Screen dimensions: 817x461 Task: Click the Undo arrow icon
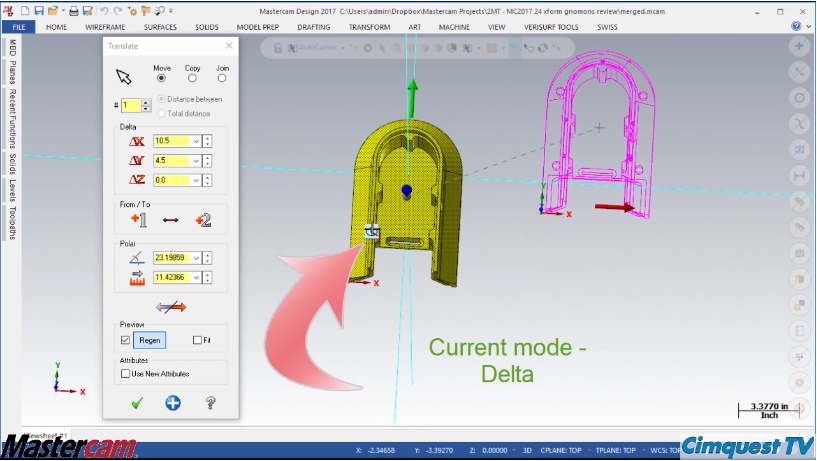point(104,10)
